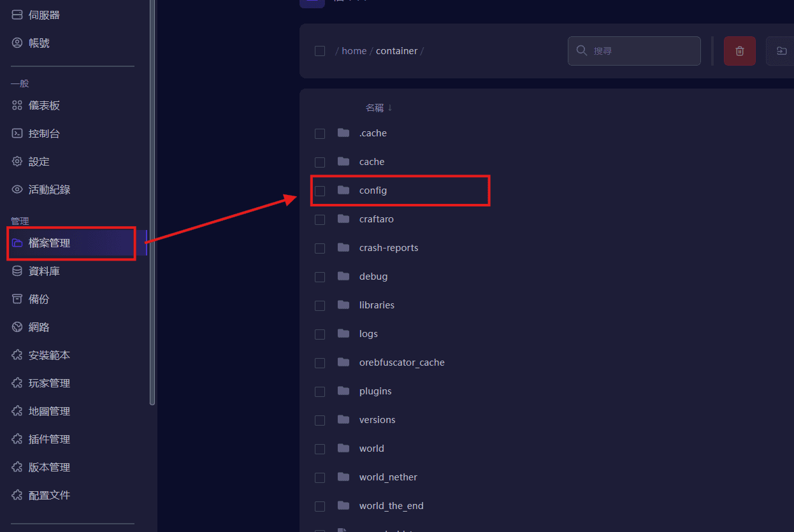Click the plugins folder icon
This screenshot has width=794, height=532.
[x=344, y=391]
